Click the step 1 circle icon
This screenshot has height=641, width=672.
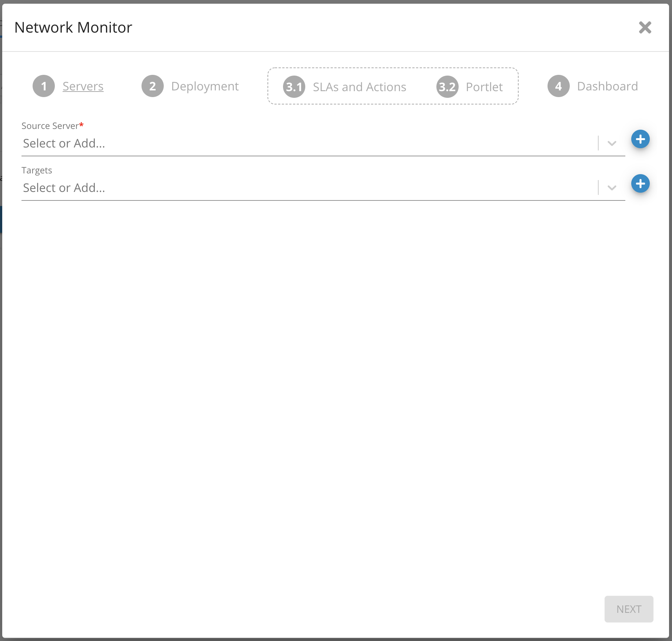[44, 86]
